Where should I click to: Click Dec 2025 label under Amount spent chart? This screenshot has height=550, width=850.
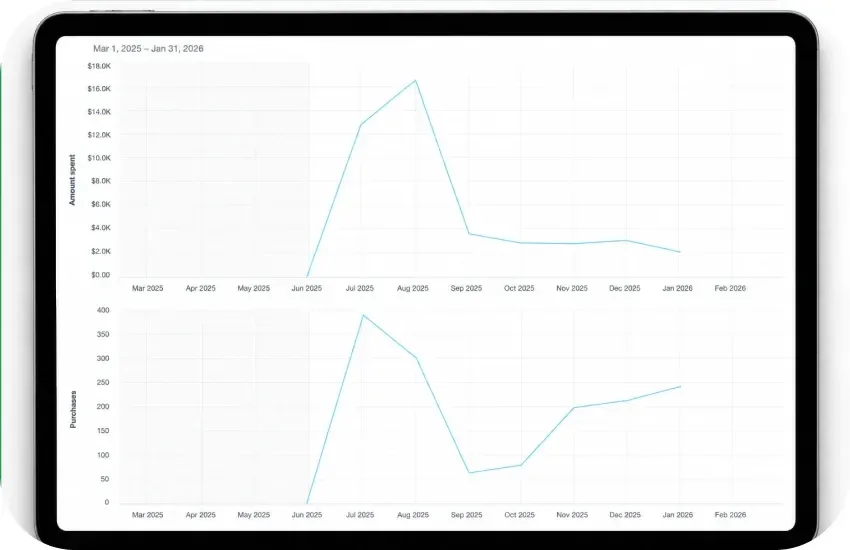click(624, 288)
